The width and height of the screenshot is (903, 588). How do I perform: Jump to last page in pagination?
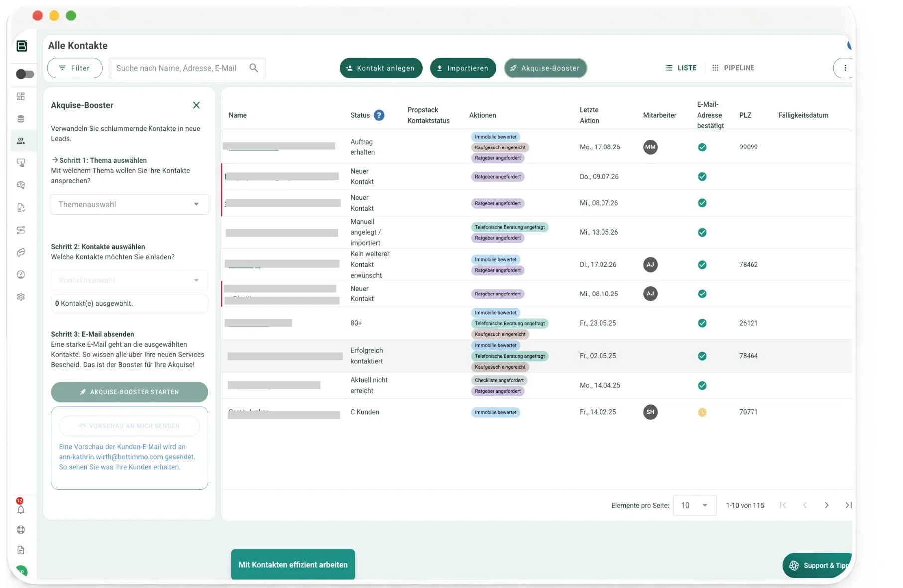848,505
